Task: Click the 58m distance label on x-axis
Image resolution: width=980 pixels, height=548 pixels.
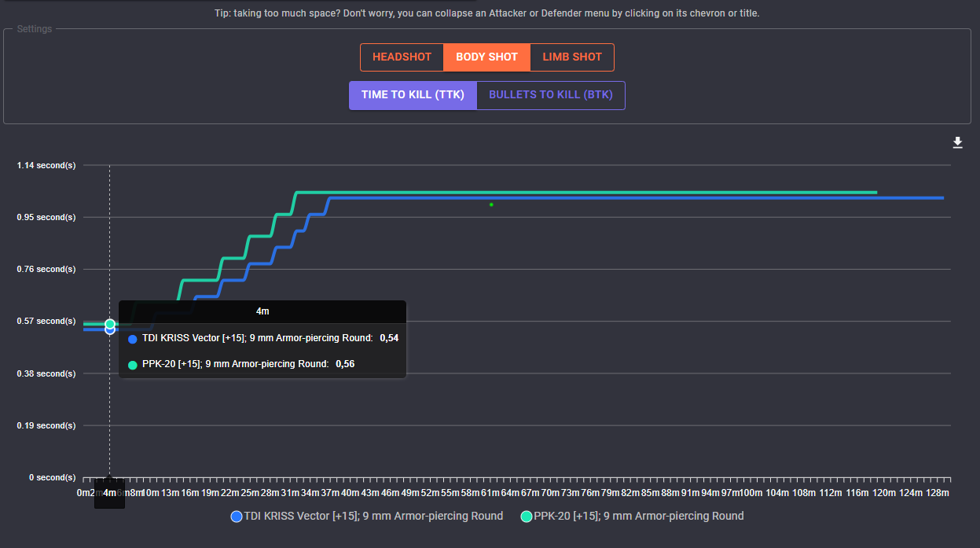Action: coord(471,493)
